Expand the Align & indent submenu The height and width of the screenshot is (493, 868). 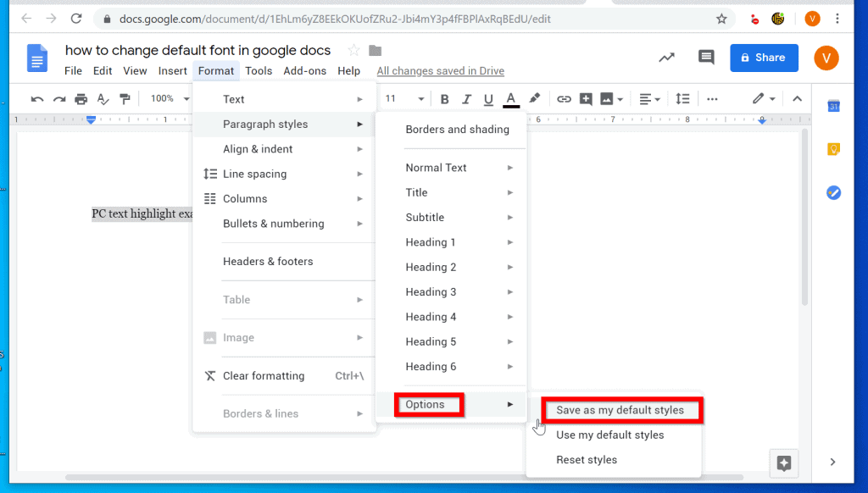[284, 149]
